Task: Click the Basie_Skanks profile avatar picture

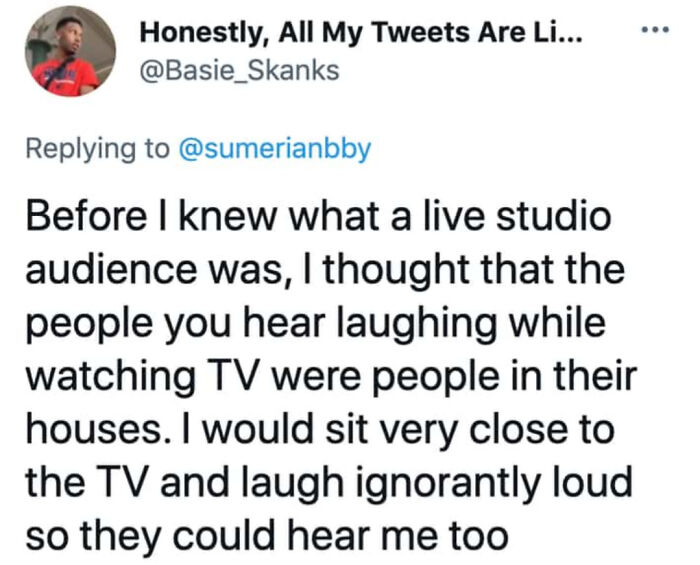Action: click(69, 51)
